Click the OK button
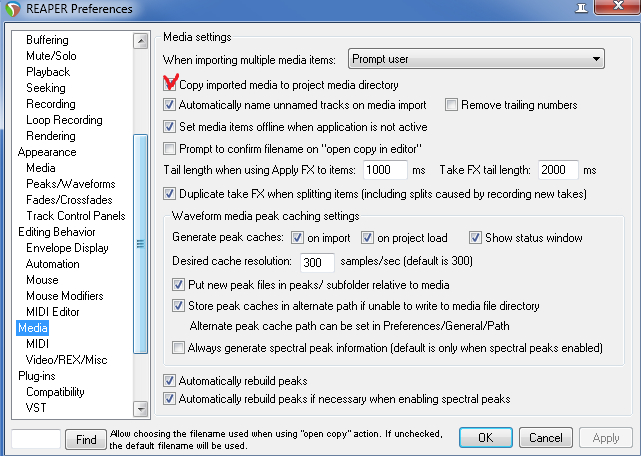The image size is (641, 456). click(486, 438)
